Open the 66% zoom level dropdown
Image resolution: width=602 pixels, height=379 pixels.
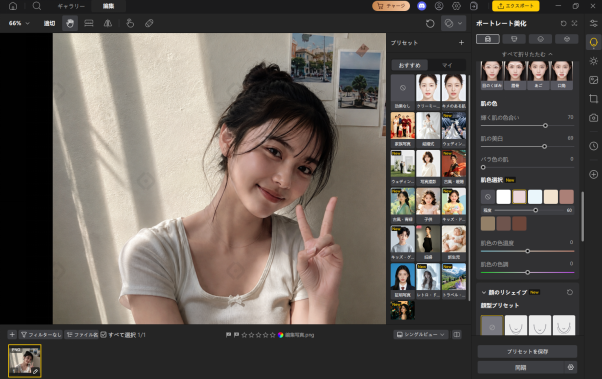[19, 23]
